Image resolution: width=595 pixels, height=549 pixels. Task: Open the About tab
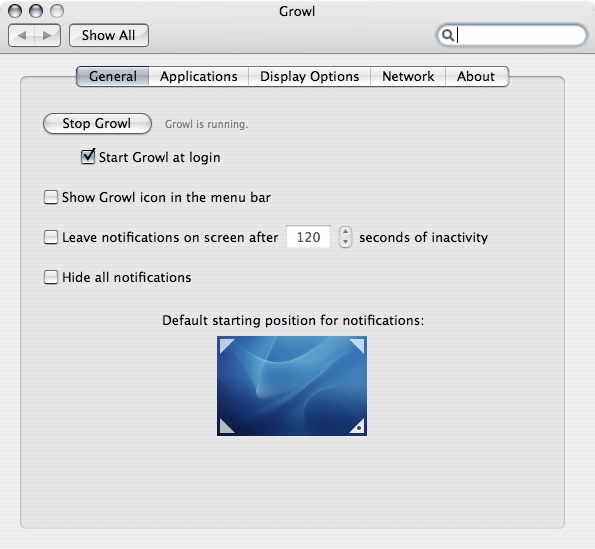tap(477, 76)
